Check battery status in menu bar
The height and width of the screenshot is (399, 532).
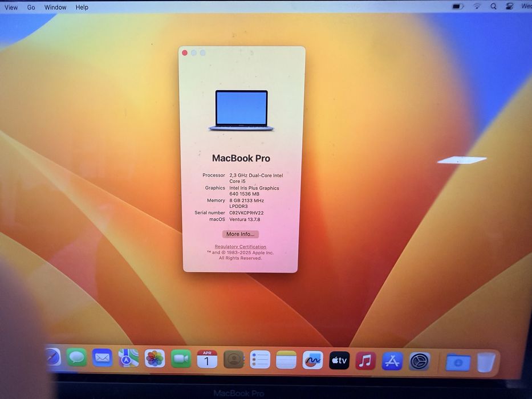click(x=458, y=6)
